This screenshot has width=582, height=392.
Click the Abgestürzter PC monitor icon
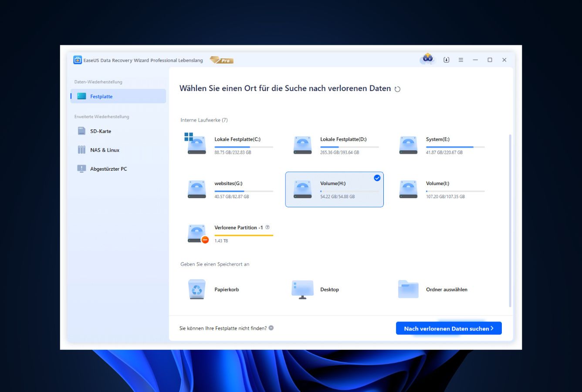click(x=81, y=169)
